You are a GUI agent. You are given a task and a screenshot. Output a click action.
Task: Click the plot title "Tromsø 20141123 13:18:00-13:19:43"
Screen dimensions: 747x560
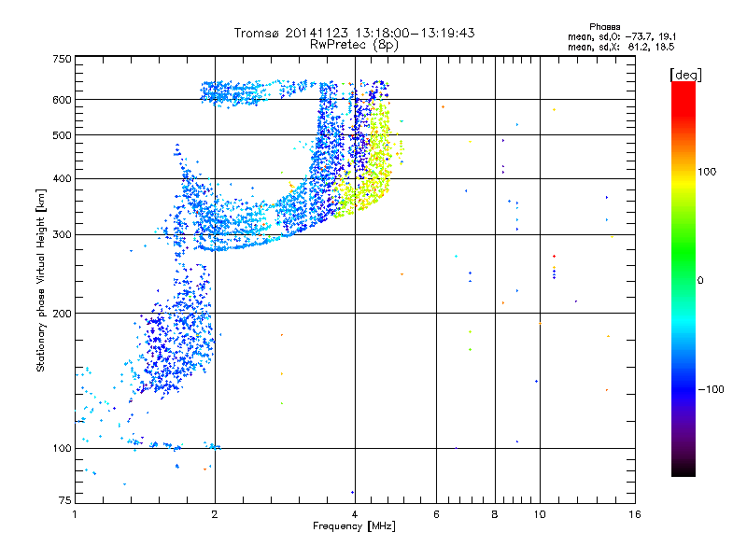(355, 33)
